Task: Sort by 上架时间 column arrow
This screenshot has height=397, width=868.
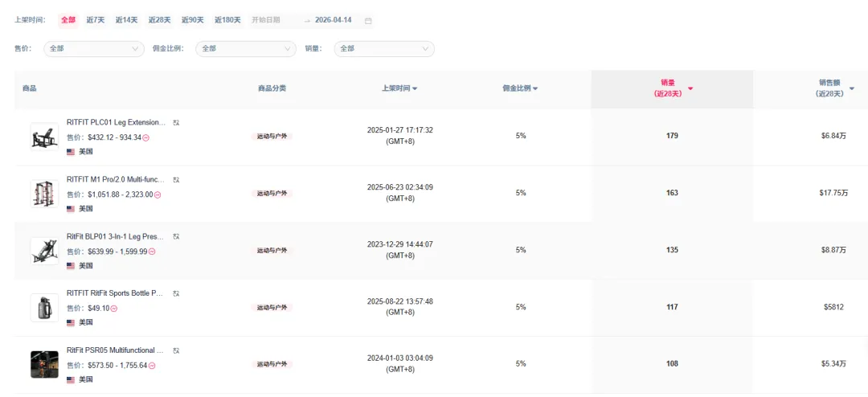Action: click(415, 88)
